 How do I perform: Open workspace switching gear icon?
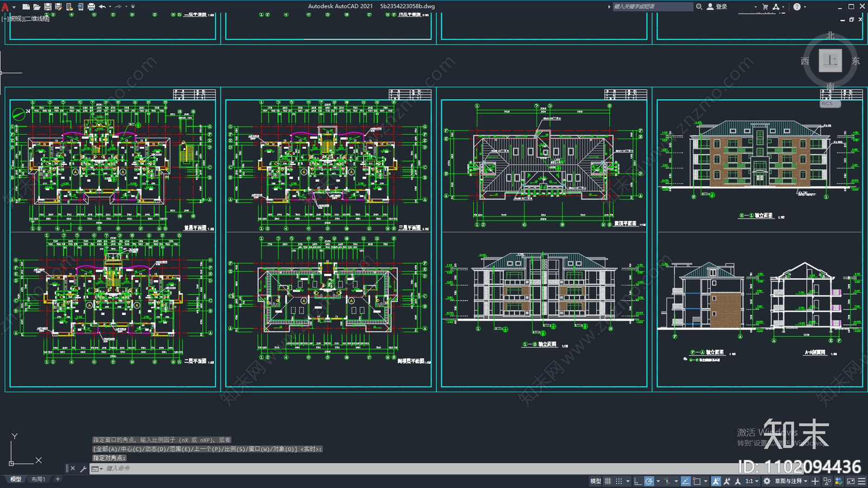point(767,481)
